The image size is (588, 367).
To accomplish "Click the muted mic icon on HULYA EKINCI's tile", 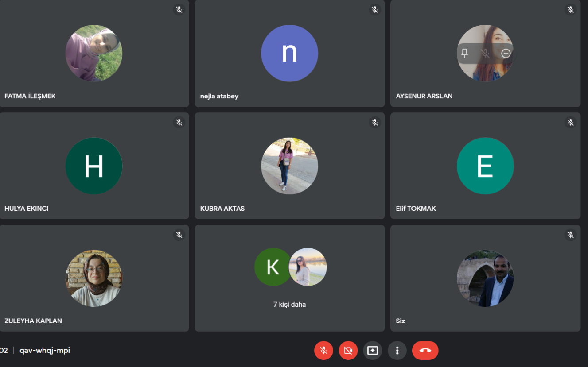I will pyautogui.click(x=179, y=123).
